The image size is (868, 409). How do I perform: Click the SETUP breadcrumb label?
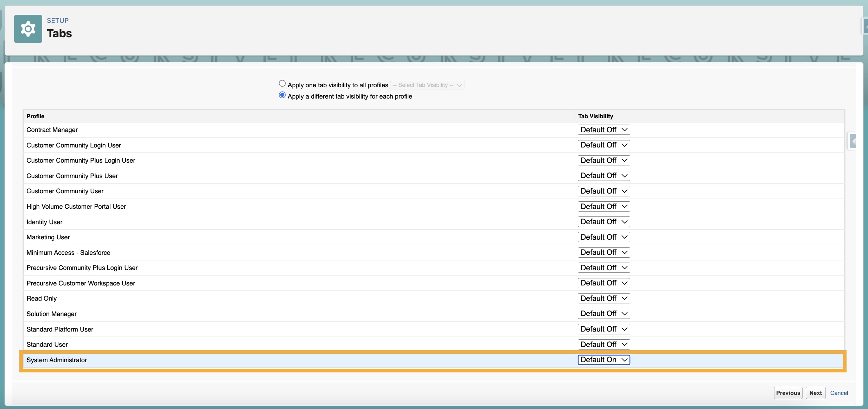[x=58, y=20]
